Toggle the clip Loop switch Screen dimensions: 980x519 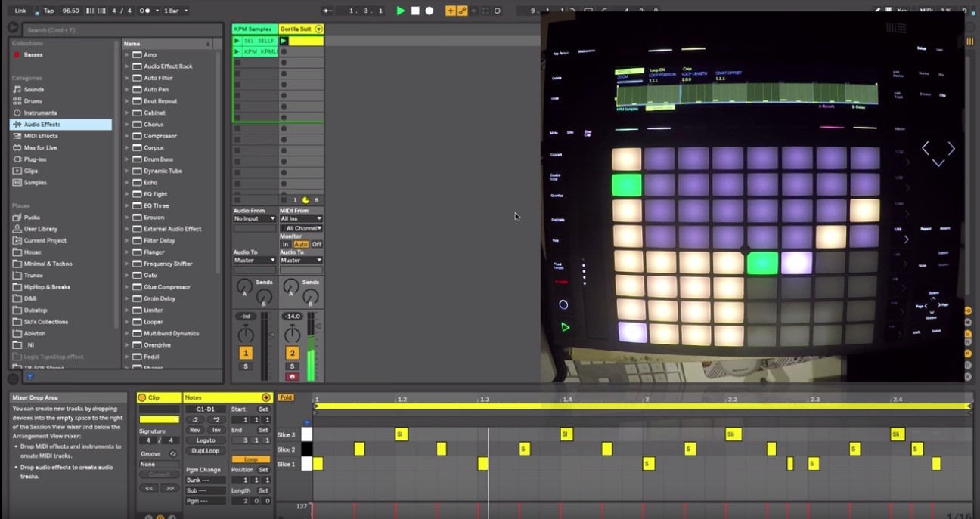[x=250, y=459]
